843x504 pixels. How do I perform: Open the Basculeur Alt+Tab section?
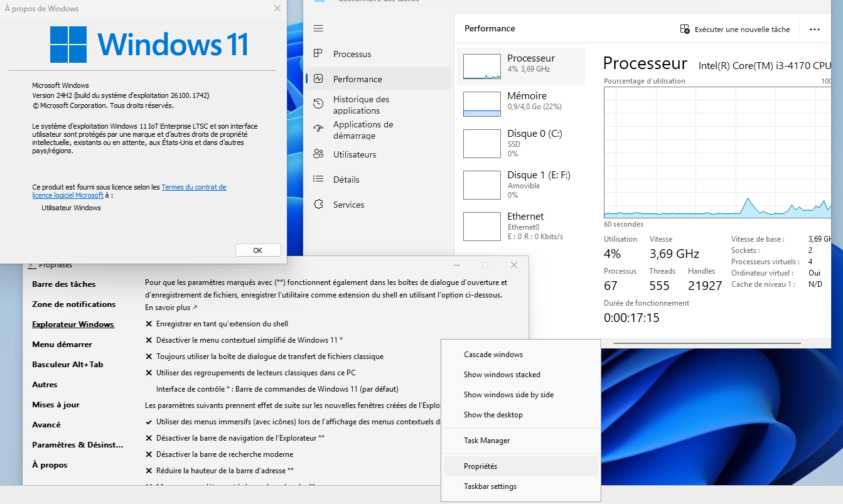tap(68, 365)
